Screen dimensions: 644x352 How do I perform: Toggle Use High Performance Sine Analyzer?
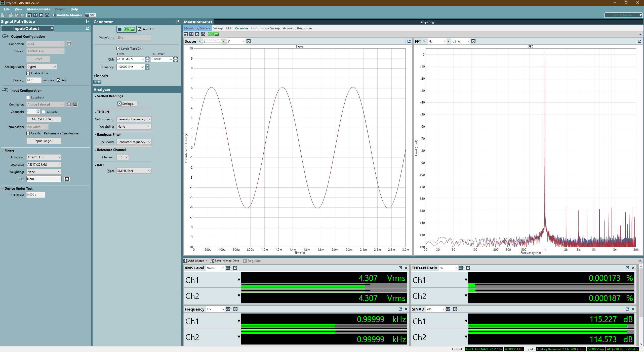point(28,133)
